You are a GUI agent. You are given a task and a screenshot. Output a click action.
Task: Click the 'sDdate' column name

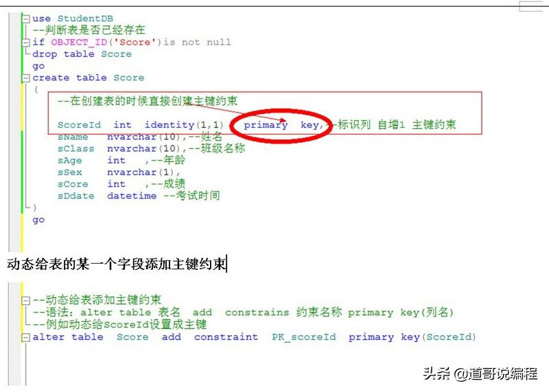tap(76, 196)
